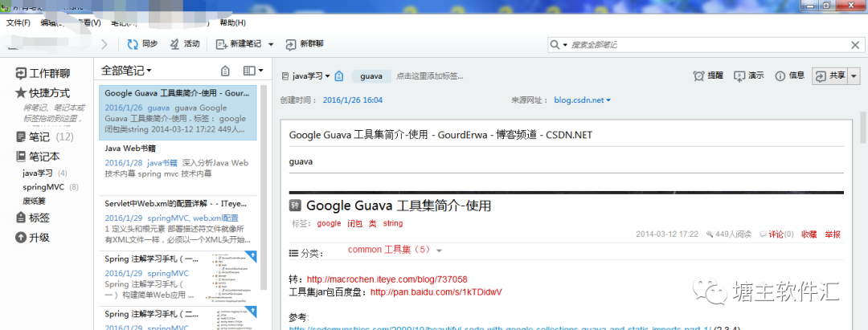Open the 文件(F) menu

[x=18, y=22]
